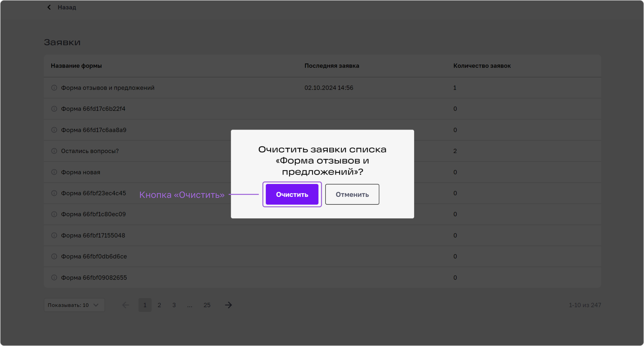
Task: Click «Отменить» to cancel clearing
Action: click(x=352, y=194)
